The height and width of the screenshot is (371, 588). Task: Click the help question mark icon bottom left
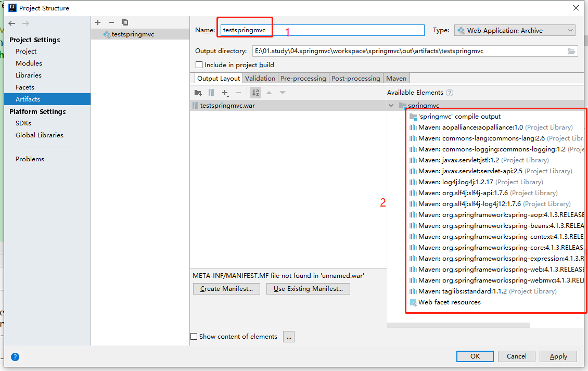point(15,357)
